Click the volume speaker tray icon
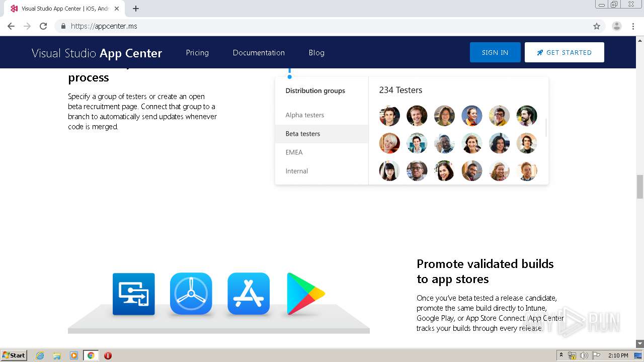The height and width of the screenshot is (362, 644). [x=584, y=355]
